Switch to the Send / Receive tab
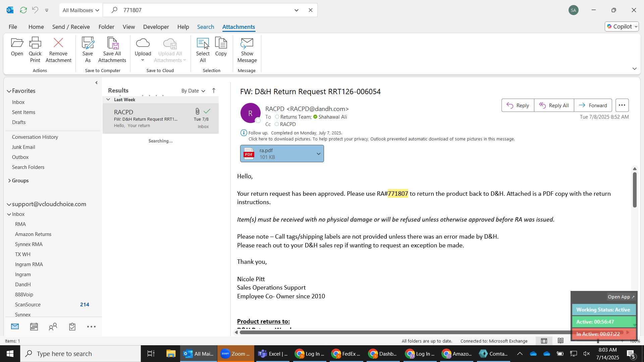This screenshot has width=644, height=362. [71, 27]
